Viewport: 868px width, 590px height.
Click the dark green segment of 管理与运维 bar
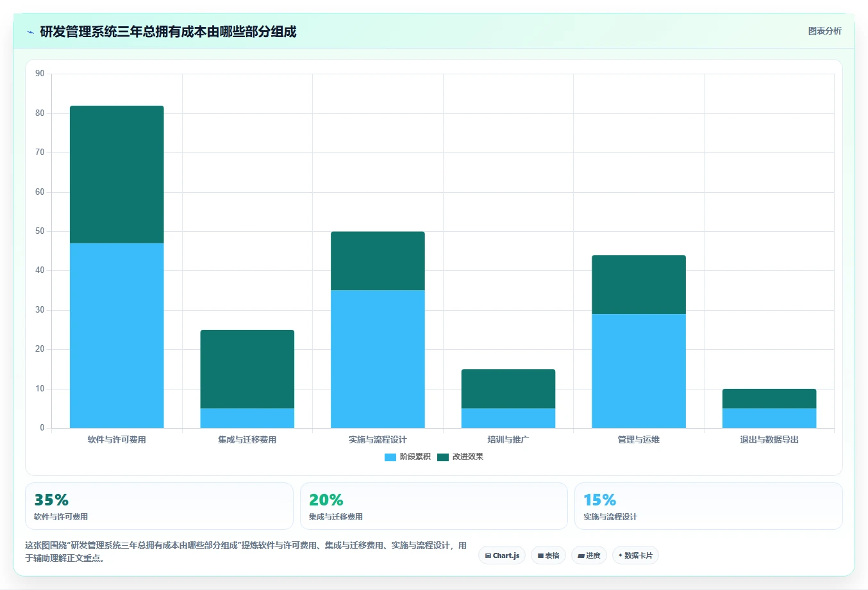(x=638, y=284)
